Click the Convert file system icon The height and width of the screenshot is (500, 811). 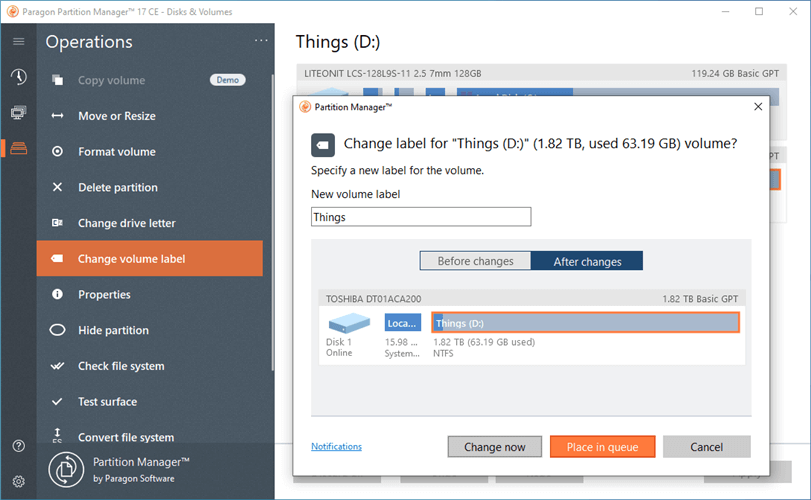coord(57,435)
